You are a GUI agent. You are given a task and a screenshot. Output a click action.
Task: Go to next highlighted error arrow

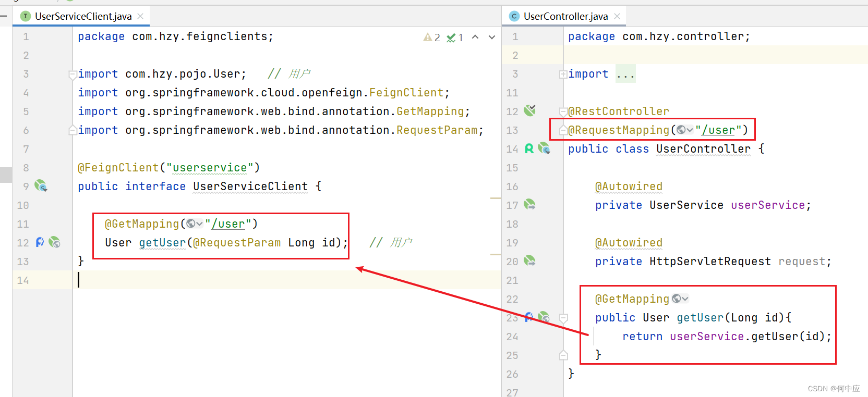[492, 37]
